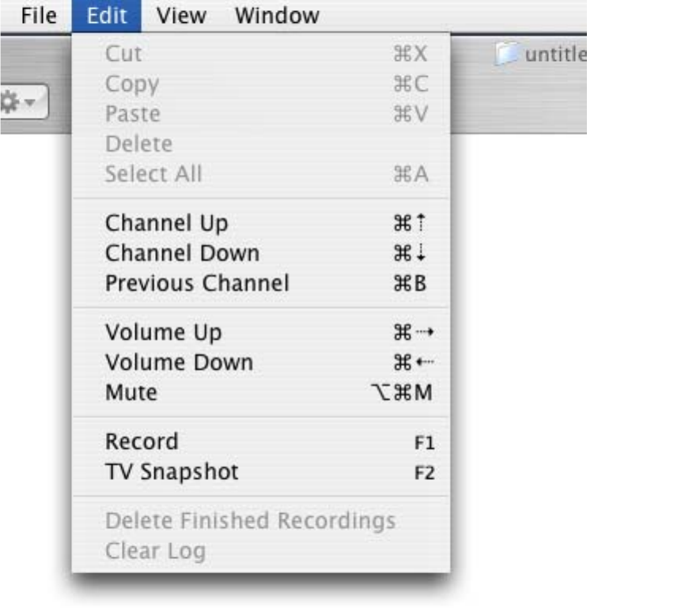Increase sound with Volume Up
The image size is (700, 608).
point(163,332)
